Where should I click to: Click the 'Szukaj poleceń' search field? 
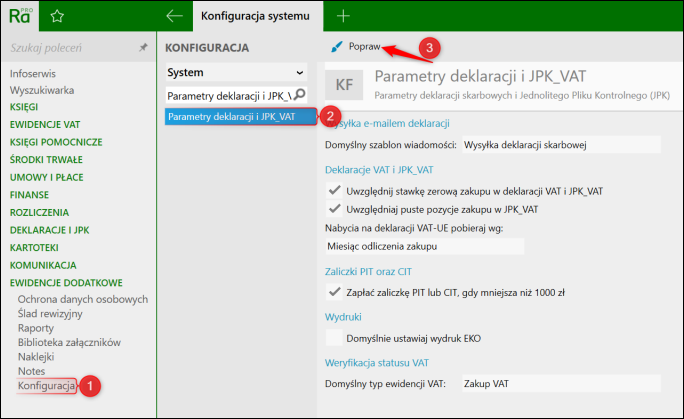pyautogui.click(x=72, y=48)
